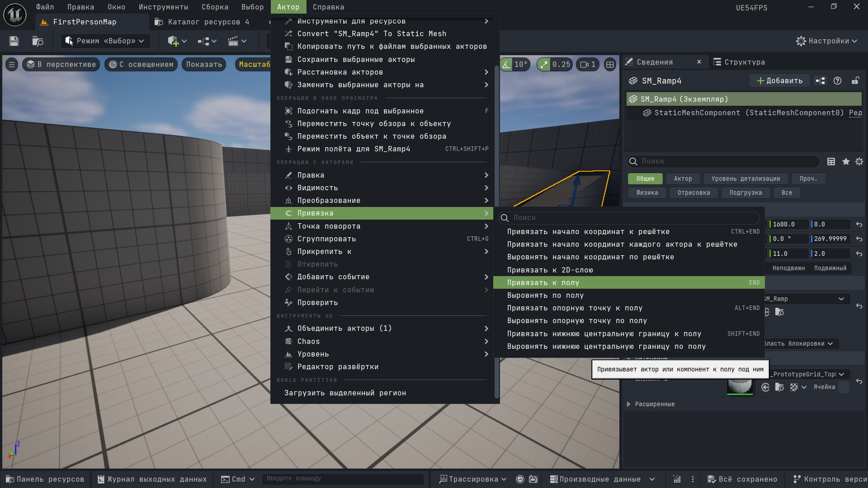Screen dimensions: 868x488
Task: Toggle scale snapping 0.25 icon
Action: pos(544,65)
